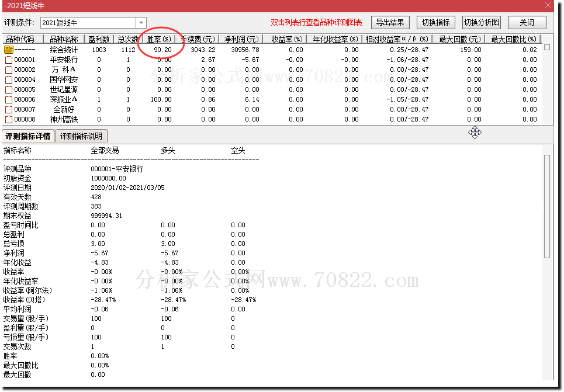Sort by 年化收益率(%) column header
Image resolution: width=564 pixels, height=392 pixels.
(x=335, y=39)
